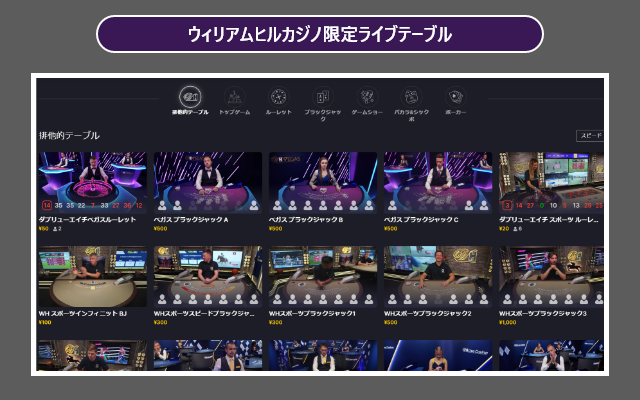Click the ウィリアムヒルカジノ限定ライブテーブル banner heading
Image resolution: width=640 pixels, height=400 pixels.
click(x=320, y=34)
